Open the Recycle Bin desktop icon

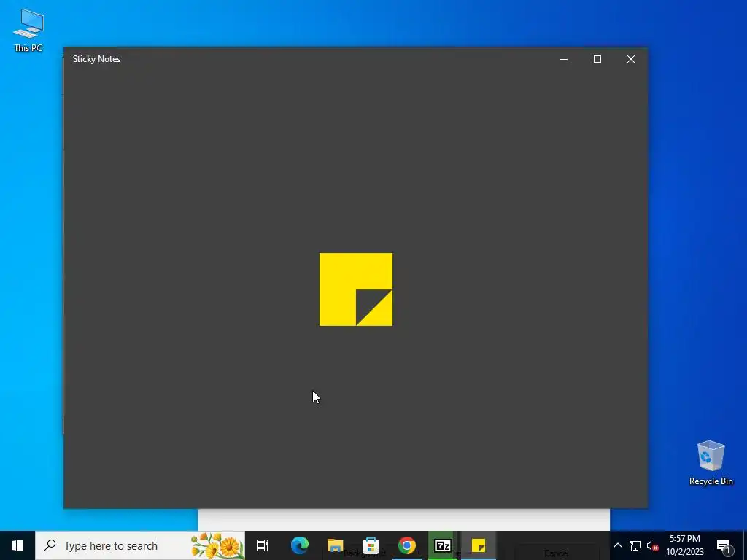(x=711, y=463)
